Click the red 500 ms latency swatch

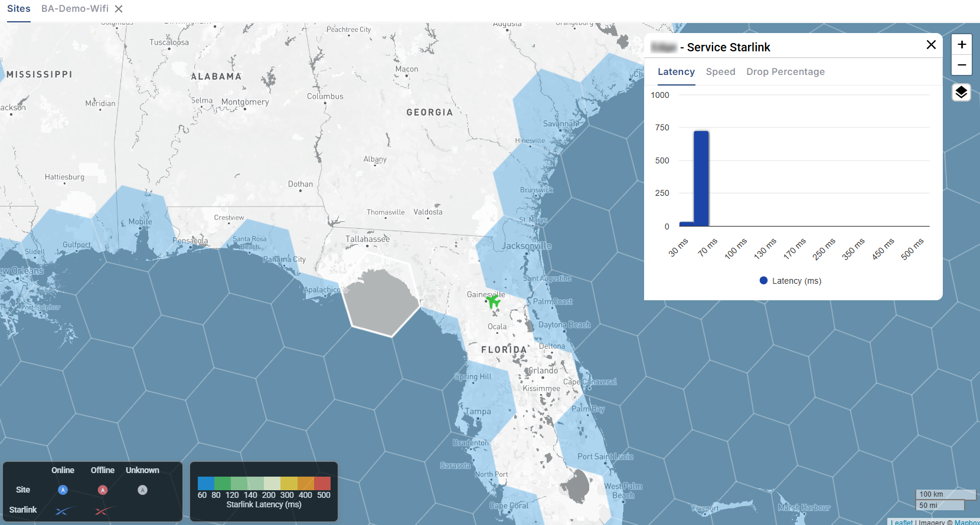[x=322, y=483]
